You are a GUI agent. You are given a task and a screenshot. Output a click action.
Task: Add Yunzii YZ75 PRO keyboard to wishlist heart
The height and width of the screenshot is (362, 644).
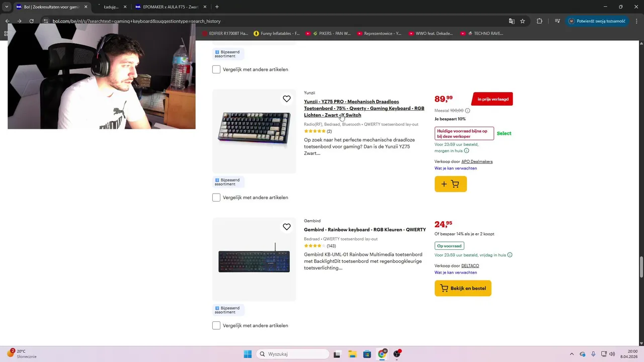point(287,99)
